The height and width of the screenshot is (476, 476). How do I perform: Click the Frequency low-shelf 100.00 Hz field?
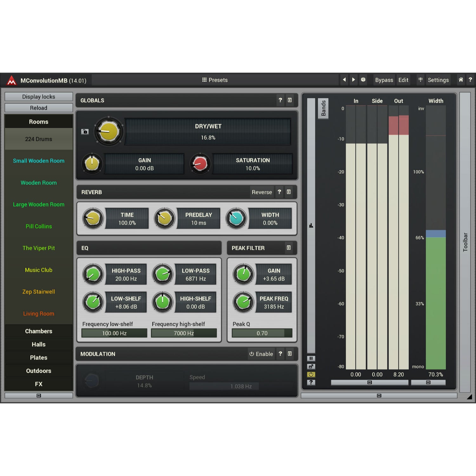pyautogui.click(x=114, y=333)
